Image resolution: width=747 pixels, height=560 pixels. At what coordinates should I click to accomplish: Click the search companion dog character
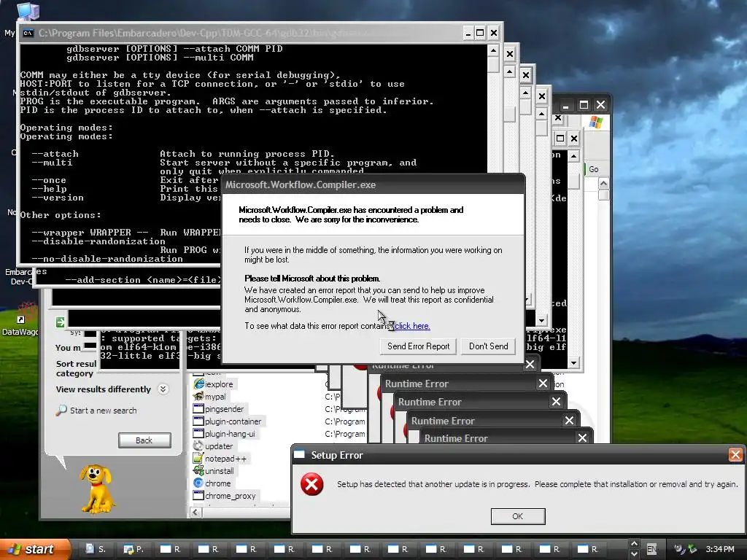coord(97,489)
